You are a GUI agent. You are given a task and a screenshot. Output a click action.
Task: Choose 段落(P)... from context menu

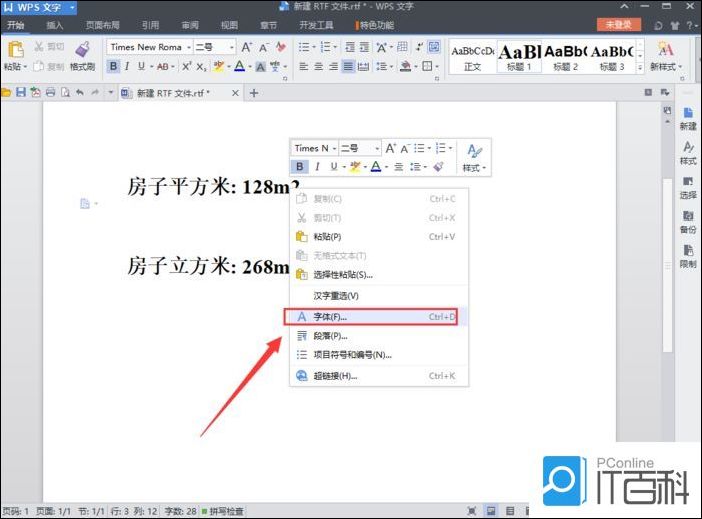379,336
